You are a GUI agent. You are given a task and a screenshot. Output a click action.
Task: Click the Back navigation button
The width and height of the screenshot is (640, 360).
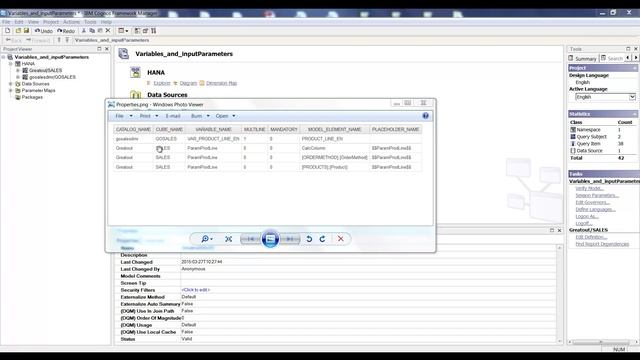(x=13, y=40)
